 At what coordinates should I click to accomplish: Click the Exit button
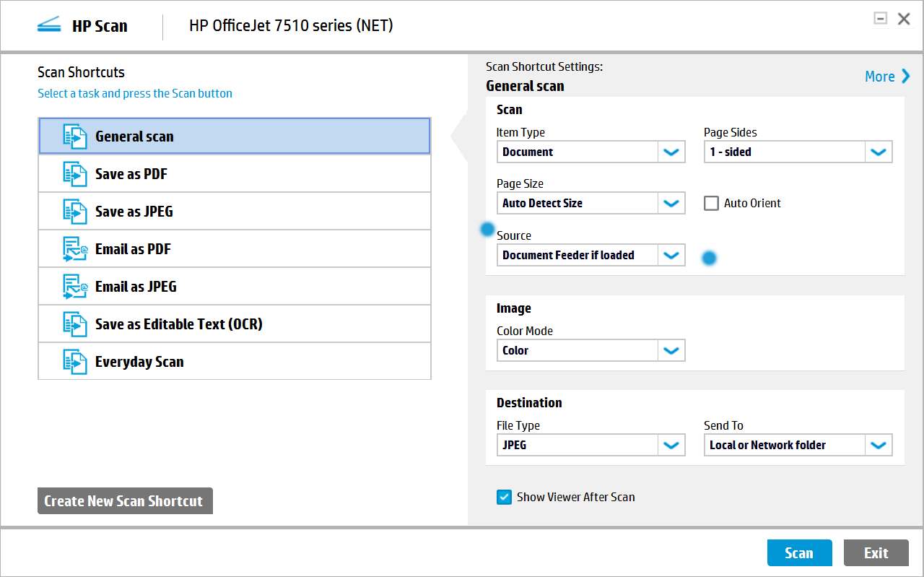[x=876, y=552]
